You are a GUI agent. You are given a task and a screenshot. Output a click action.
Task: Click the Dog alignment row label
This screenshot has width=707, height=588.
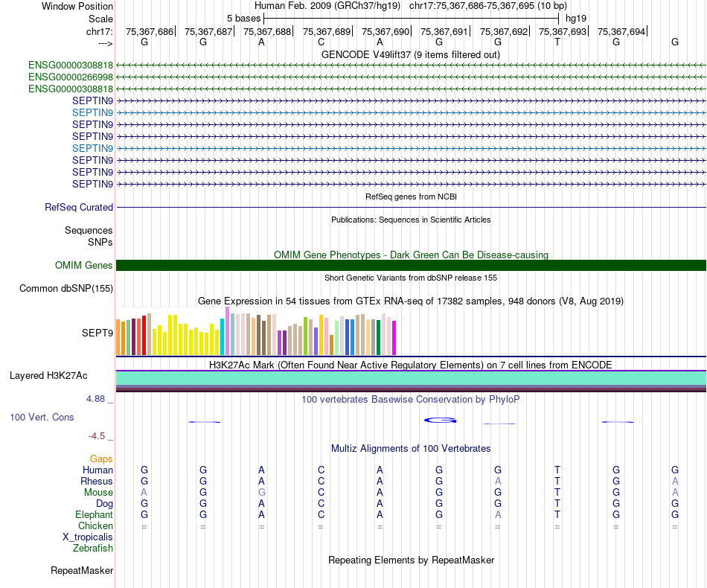click(104, 504)
